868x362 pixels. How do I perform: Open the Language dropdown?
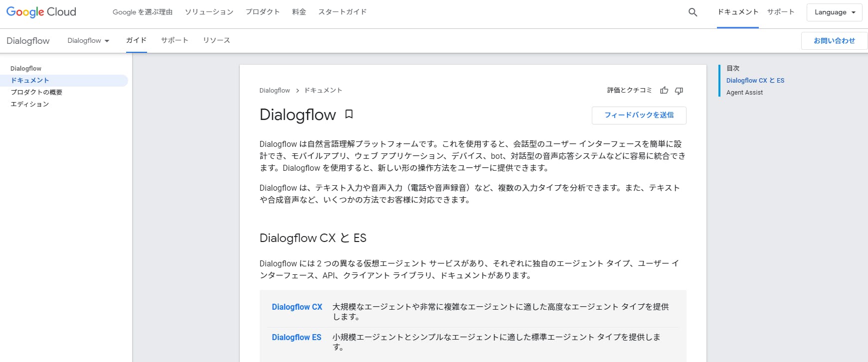click(835, 12)
